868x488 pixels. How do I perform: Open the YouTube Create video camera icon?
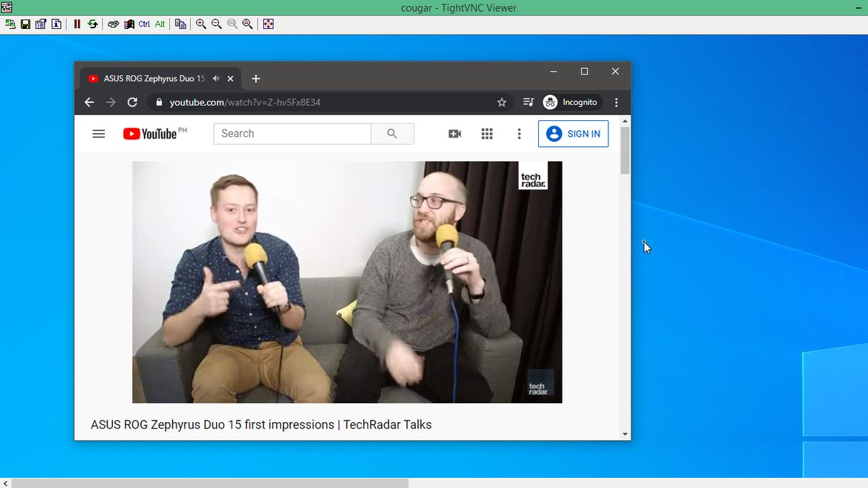(454, 133)
